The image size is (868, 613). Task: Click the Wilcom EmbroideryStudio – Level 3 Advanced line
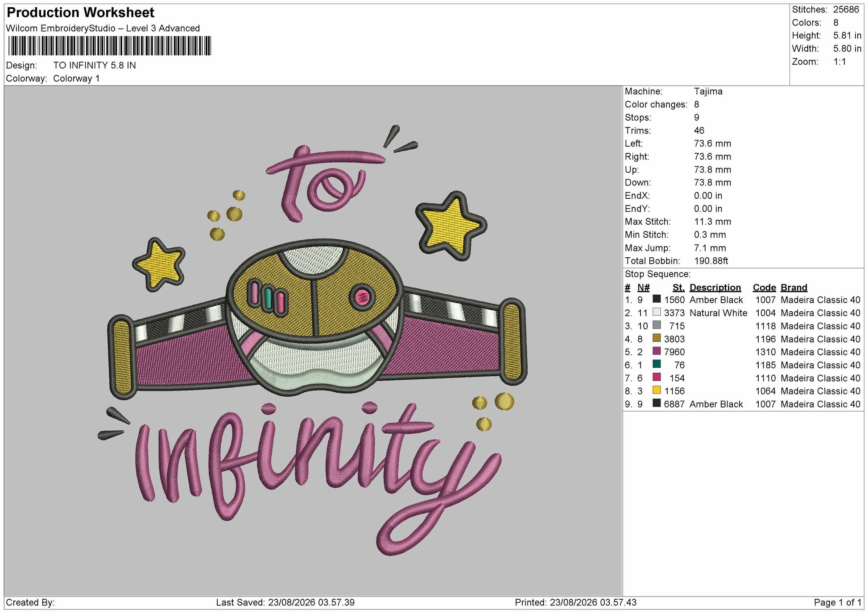(103, 28)
